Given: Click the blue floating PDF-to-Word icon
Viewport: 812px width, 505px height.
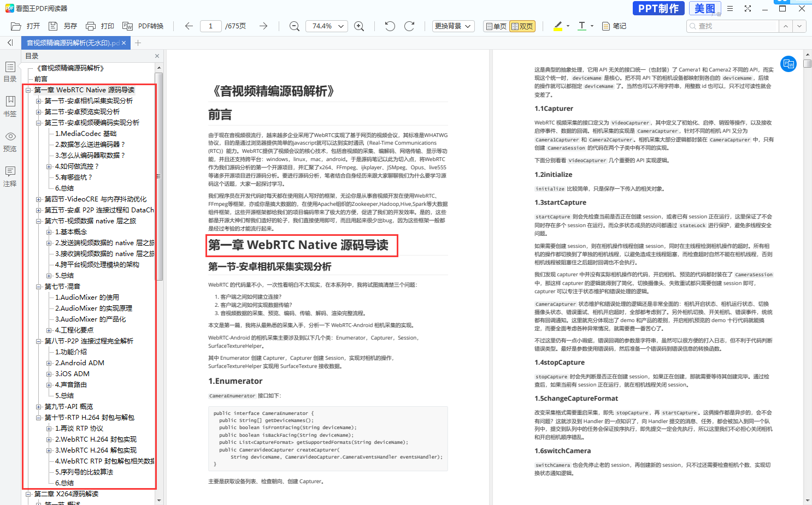Looking at the screenshot, I should point(789,64).
